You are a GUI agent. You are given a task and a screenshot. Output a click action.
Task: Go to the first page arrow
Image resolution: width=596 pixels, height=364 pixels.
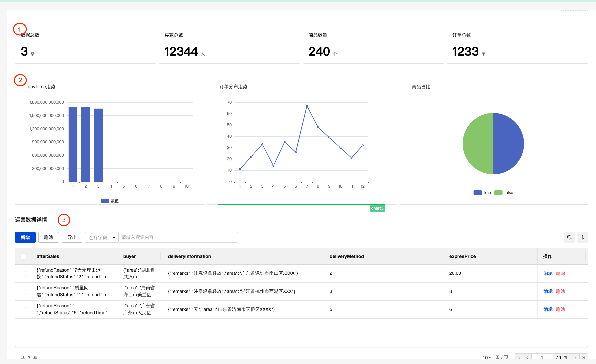tap(519, 358)
